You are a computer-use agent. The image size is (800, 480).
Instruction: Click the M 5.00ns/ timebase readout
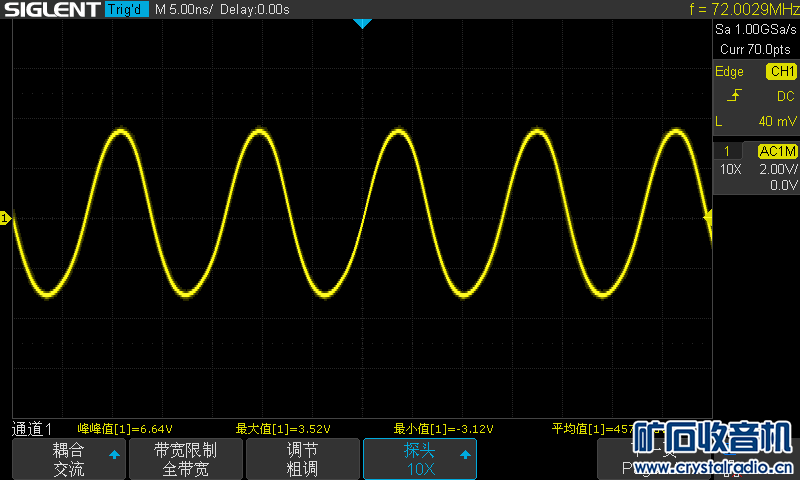184,9
